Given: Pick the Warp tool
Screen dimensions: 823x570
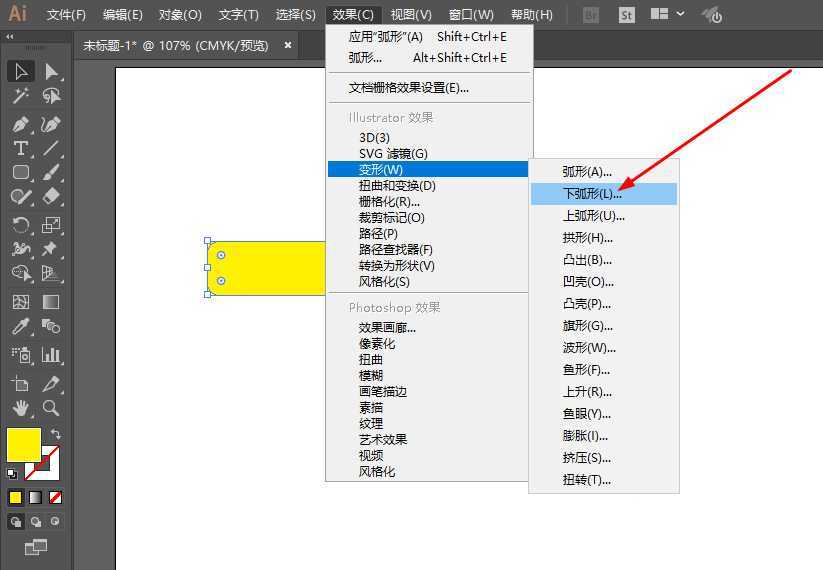Looking at the screenshot, I should tap(21, 249).
